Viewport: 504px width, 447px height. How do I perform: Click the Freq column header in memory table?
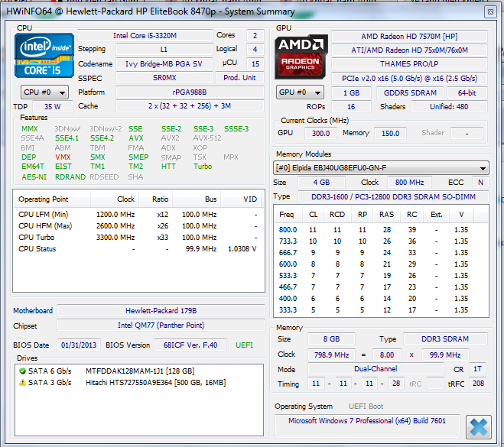pyautogui.click(x=288, y=215)
